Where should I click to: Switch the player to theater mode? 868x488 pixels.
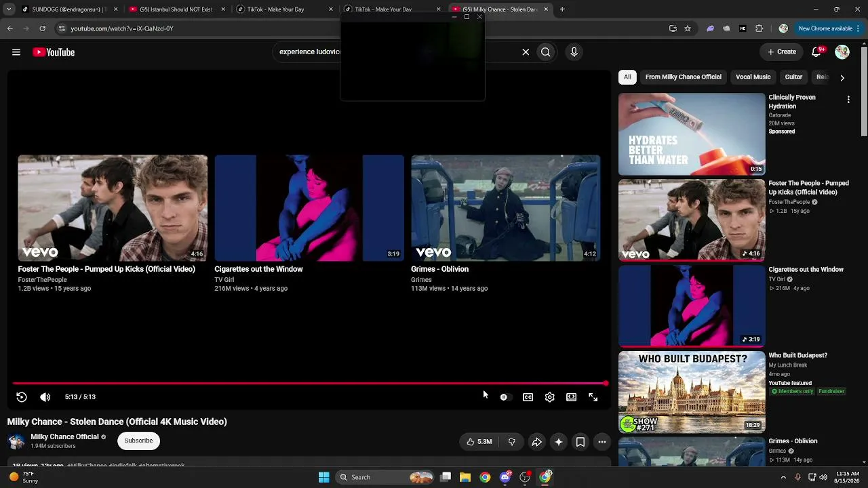[x=572, y=397]
